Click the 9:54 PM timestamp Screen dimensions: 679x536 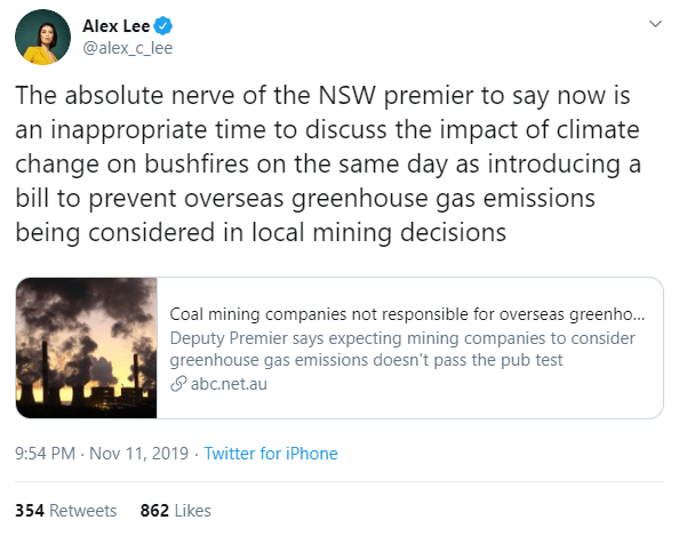(46, 454)
